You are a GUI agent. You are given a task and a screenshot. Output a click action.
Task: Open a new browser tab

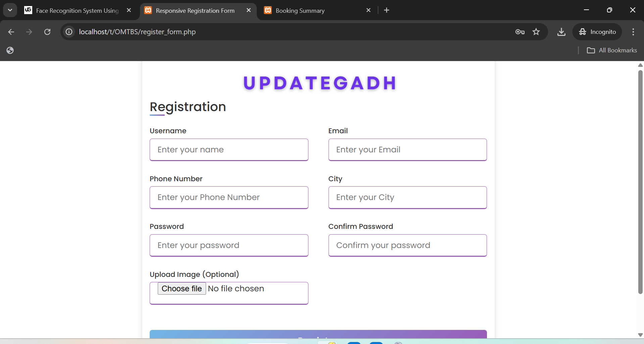tap(387, 10)
